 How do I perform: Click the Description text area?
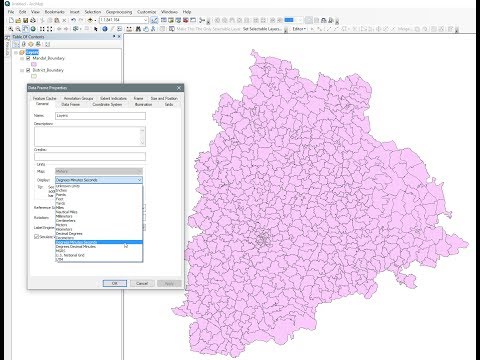(x=90, y=136)
